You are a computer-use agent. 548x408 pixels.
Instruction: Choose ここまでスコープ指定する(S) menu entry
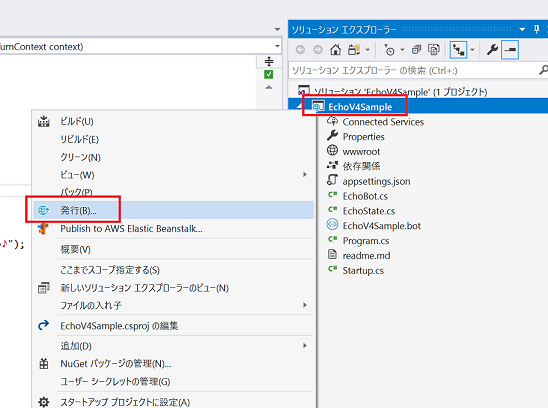point(174,270)
